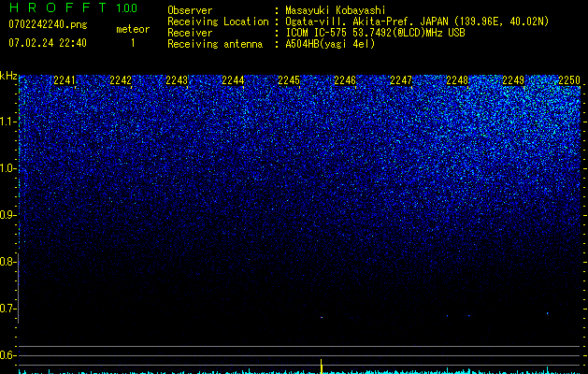This screenshot has width=588, height=374.
Task: Click the 2241 time marker
Action: tap(65, 80)
